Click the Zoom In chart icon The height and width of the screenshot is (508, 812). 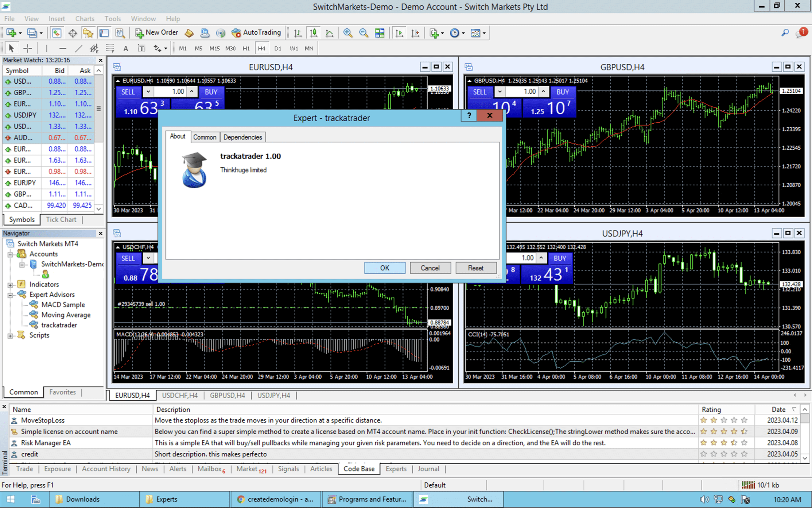(x=347, y=33)
